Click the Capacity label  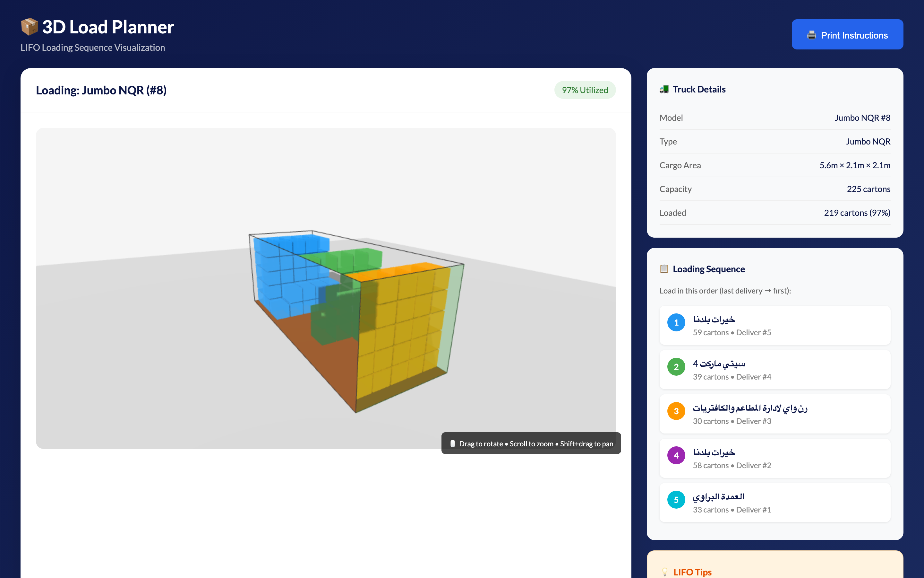675,189
